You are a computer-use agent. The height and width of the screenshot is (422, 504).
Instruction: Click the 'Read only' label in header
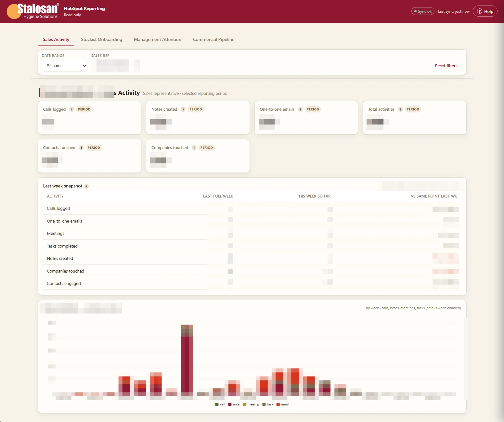(x=72, y=15)
